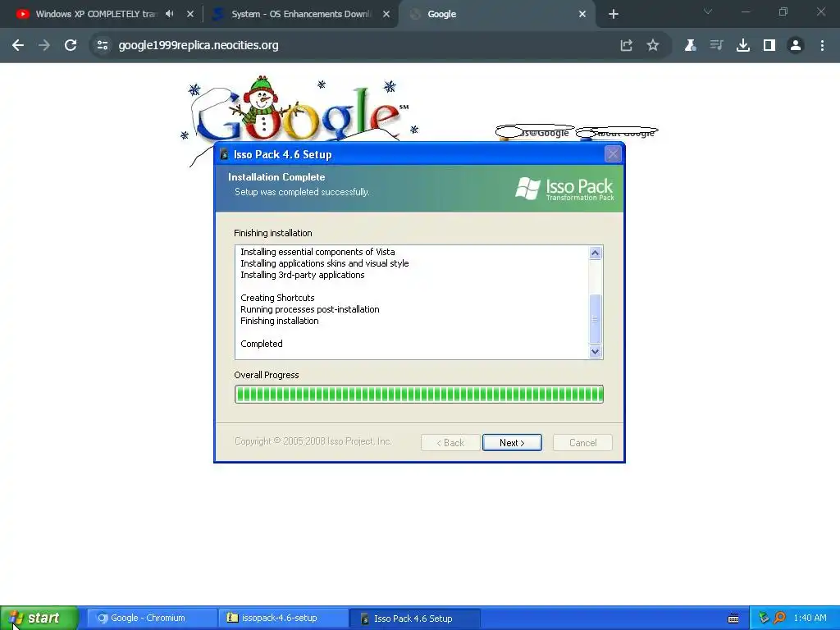Click Isso Pack Transformation Pack logo

[x=564, y=189]
